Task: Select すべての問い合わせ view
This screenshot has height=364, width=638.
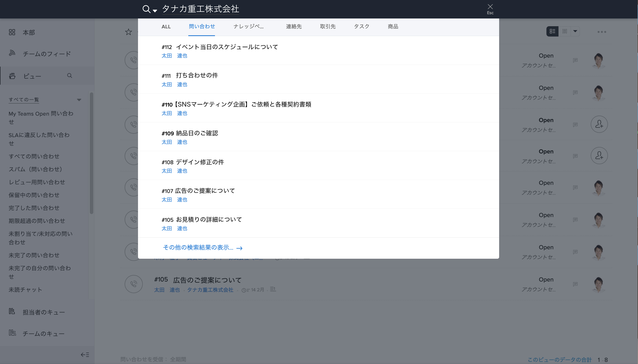Action: point(34,156)
